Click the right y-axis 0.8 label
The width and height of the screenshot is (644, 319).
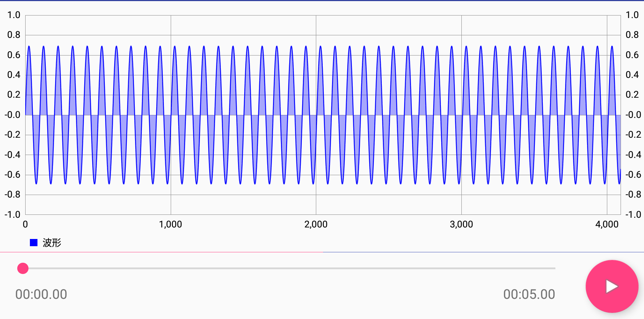[632, 35]
